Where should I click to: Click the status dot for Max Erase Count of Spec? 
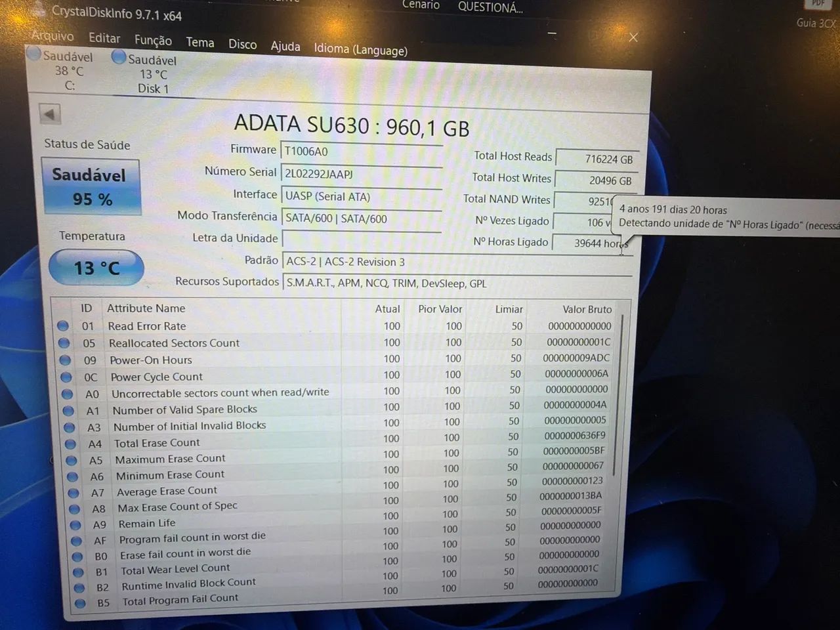(x=75, y=509)
